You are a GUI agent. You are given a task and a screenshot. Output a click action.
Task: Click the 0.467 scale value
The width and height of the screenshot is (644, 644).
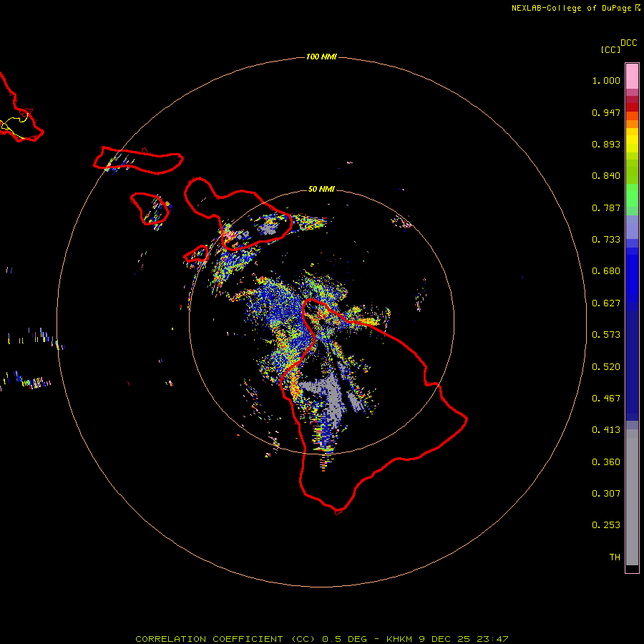[x=606, y=399]
